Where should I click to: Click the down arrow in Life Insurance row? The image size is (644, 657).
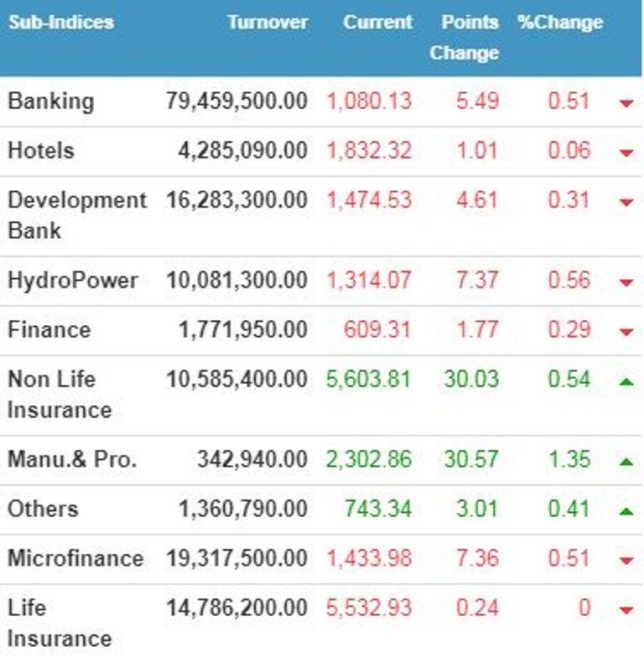click(x=626, y=609)
